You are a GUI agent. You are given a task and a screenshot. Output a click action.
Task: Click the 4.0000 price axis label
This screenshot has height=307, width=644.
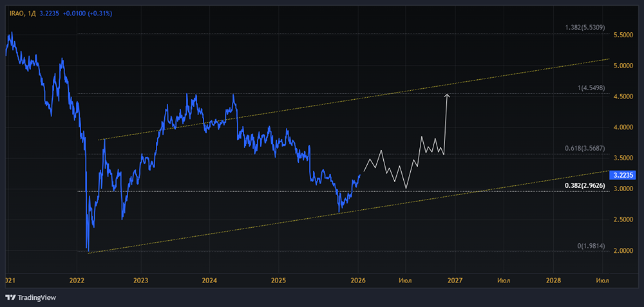623,127
